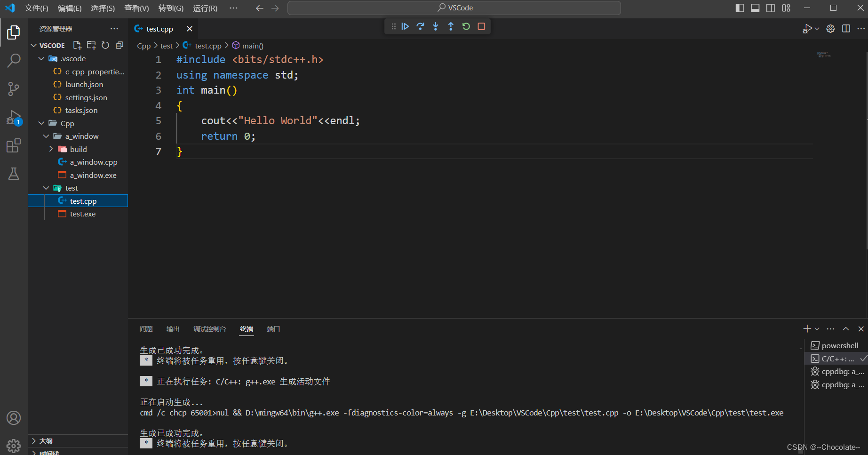The height and width of the screenshot is (455, 868).
Task: Stop debugging with the red square
Action: [481, 26]
